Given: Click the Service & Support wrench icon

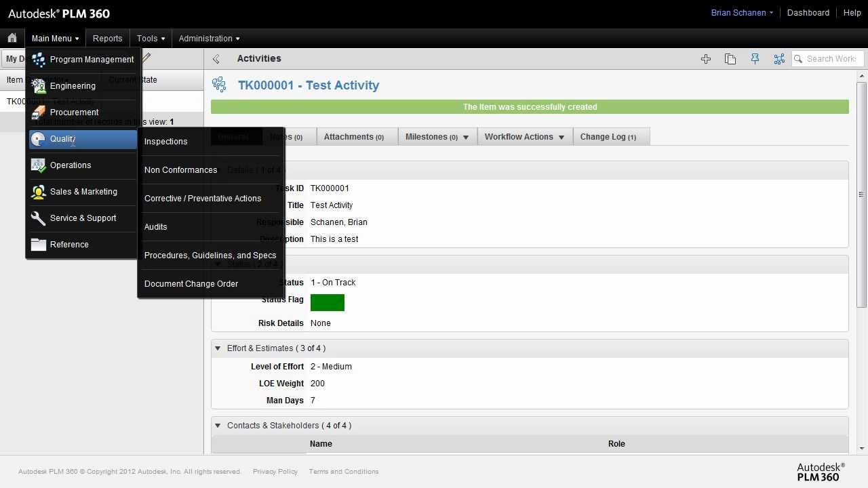Looking at the screenshot, I should [x=39, y=218].
